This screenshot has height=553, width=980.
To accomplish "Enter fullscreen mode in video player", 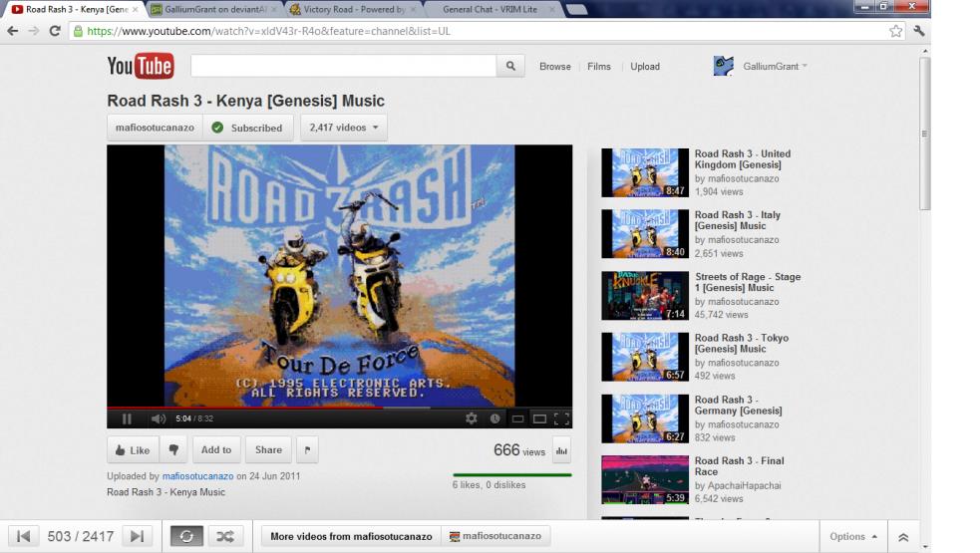I will pyautogui.click(x=561, y=418).
